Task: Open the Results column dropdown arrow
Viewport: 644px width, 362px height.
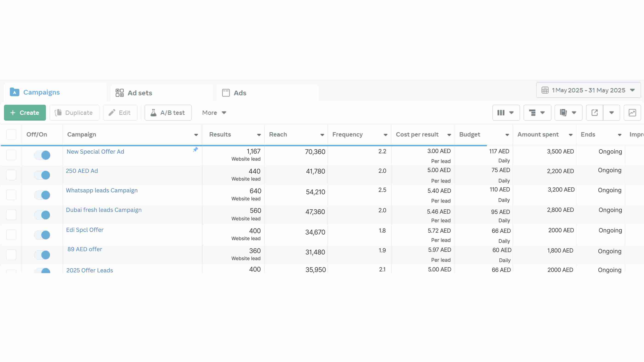Action: coord(259,135)
